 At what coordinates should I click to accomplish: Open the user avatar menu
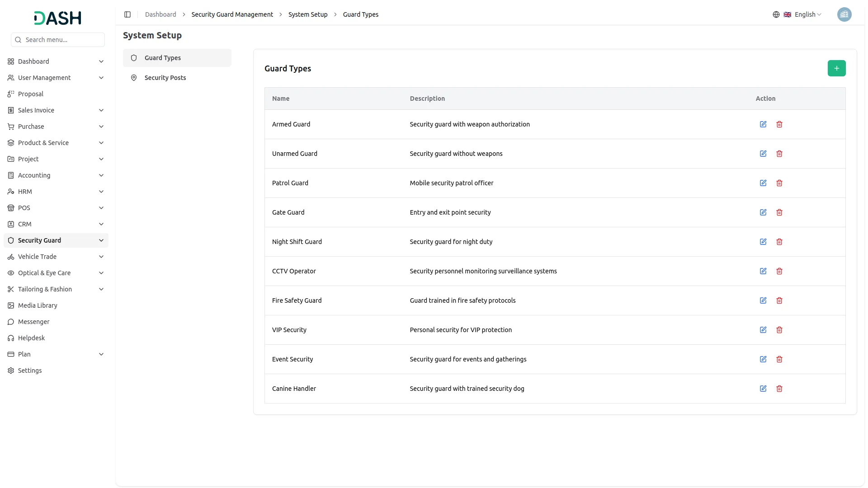coord(844,14)
